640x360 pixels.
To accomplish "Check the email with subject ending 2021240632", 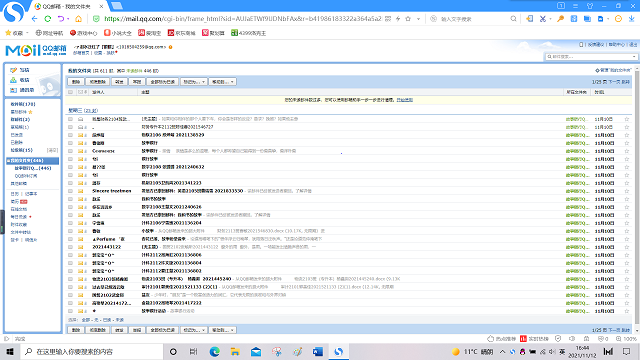I will 70,167.
